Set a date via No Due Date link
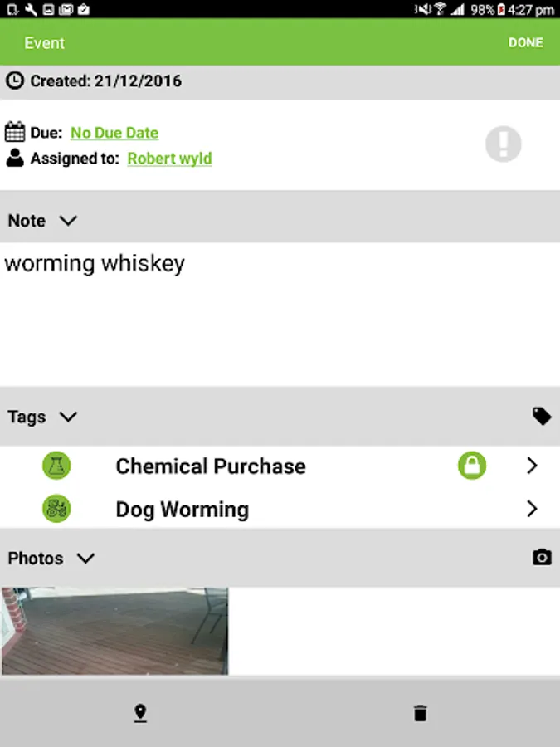 tap(114, 133)
